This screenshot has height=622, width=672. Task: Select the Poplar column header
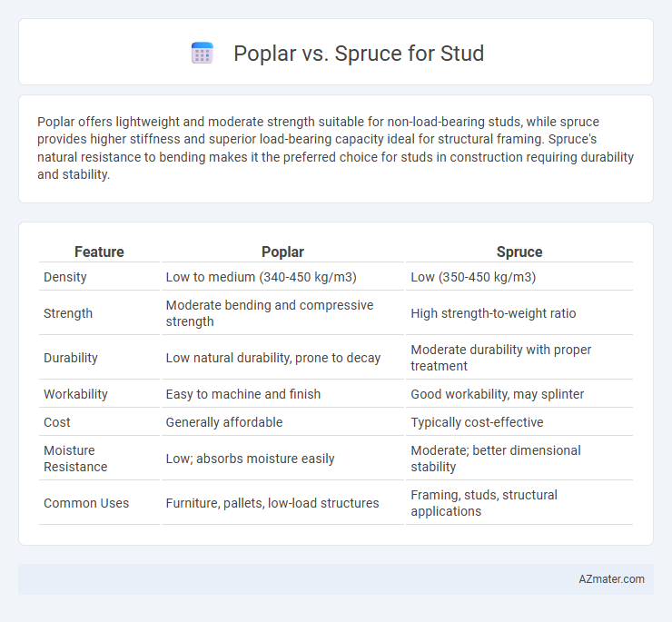(x=282, y=252)
